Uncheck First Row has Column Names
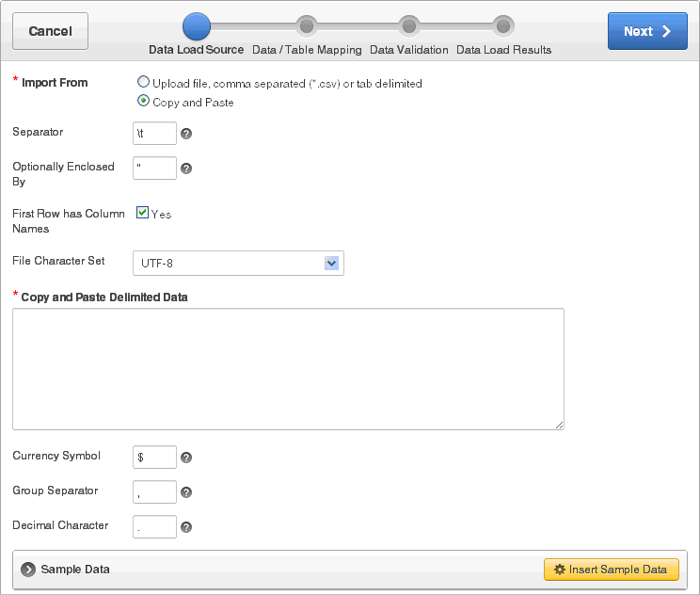Viewport: 700px width, 595px height. 142,213
